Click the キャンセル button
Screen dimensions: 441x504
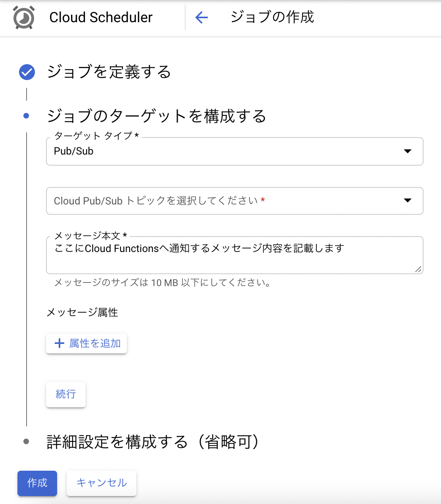[x=102, y=483]
